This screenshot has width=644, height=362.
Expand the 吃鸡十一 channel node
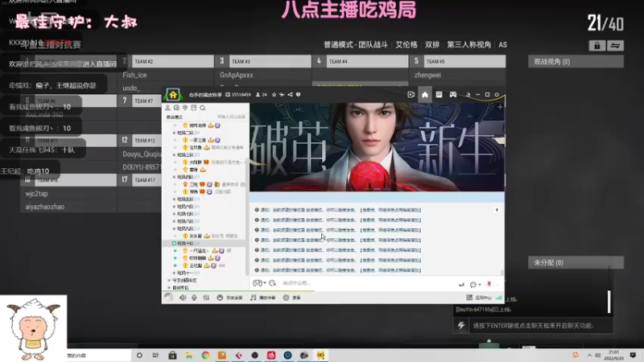tap(174, 273)
